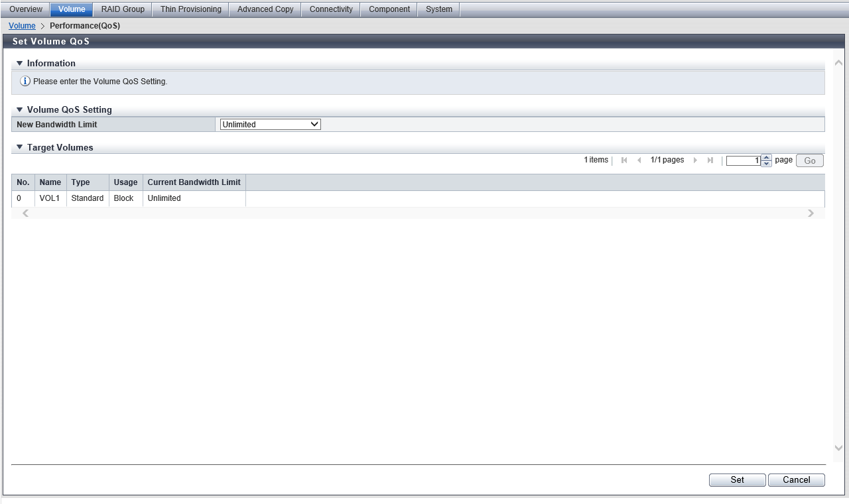Click the previous page arrow icon

639,160
